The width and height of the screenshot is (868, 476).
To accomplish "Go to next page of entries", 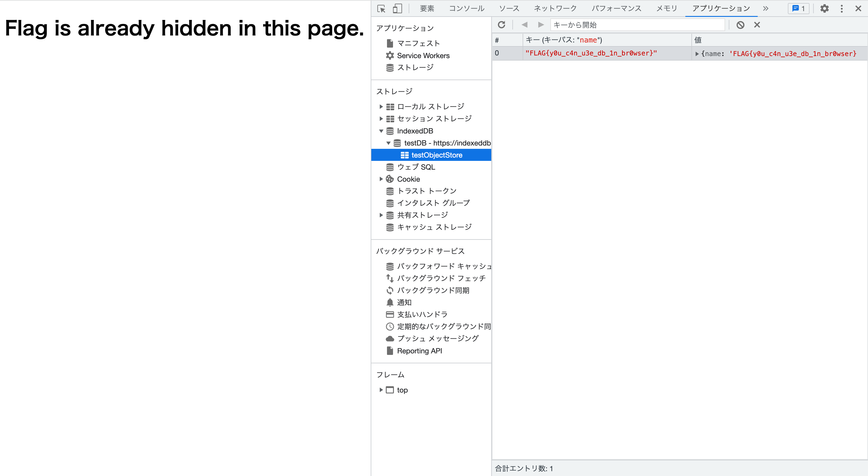I will tap(540, 25).
